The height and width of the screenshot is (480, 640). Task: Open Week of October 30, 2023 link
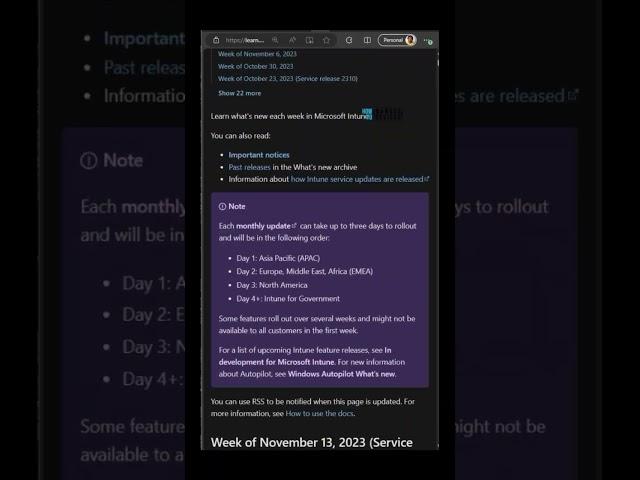[x=256, y=66]
